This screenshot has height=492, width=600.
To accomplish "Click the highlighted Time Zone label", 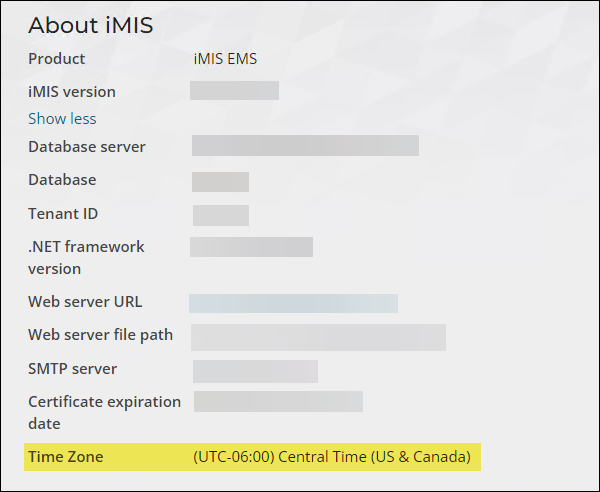I will coord(65,457).
